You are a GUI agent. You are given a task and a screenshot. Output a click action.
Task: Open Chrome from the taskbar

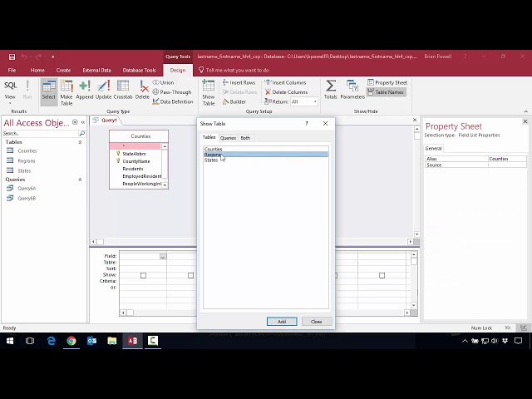pyautogui.click(x=71, y=341)
